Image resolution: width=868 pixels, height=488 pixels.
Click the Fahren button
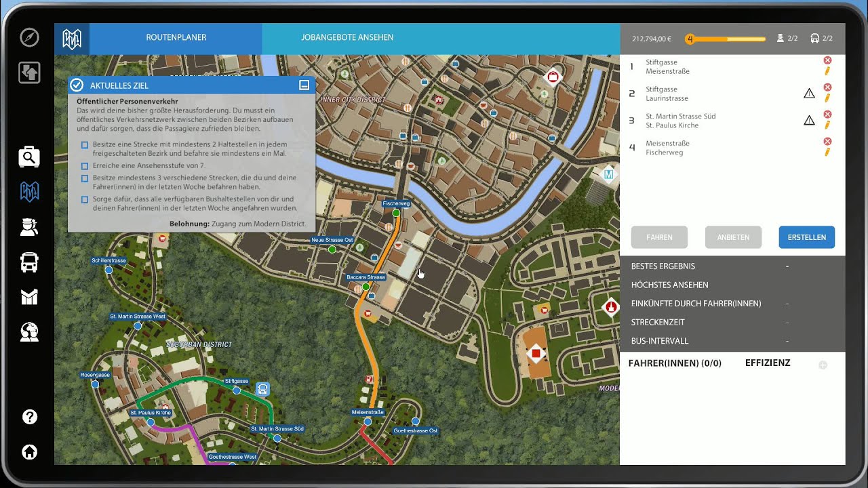[659, 237]
